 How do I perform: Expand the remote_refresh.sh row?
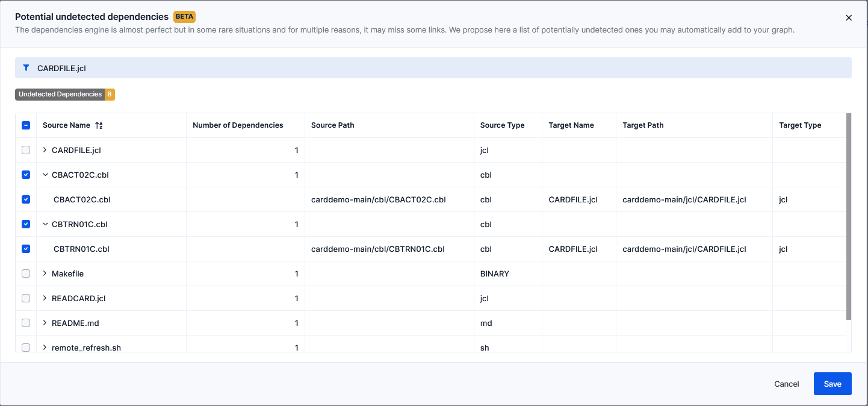click(x=45, y=348)
